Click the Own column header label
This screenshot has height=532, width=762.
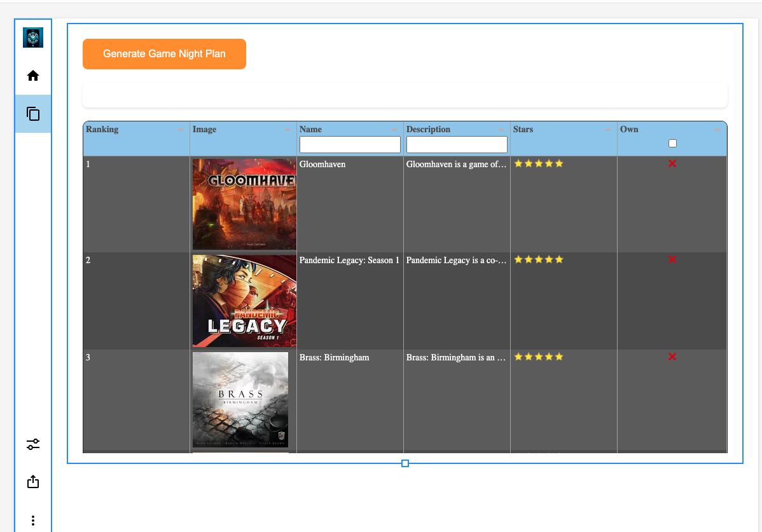point(629,129)
